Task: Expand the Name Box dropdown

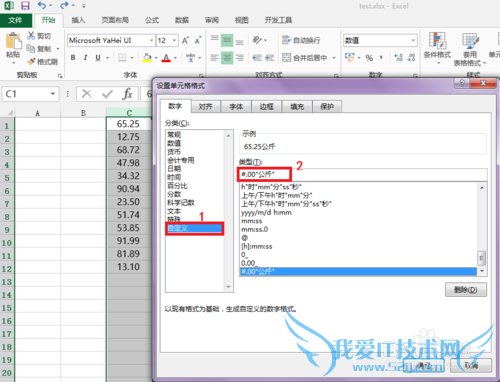Action: pyautogui.click(x=53, y=94)
